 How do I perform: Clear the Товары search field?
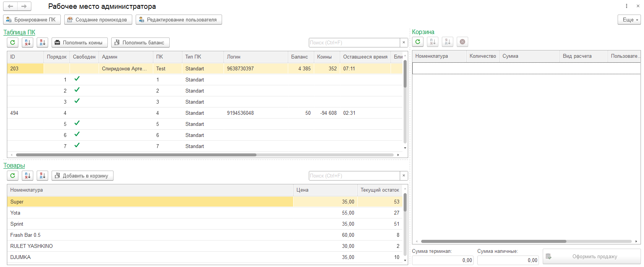pos(404,176)
